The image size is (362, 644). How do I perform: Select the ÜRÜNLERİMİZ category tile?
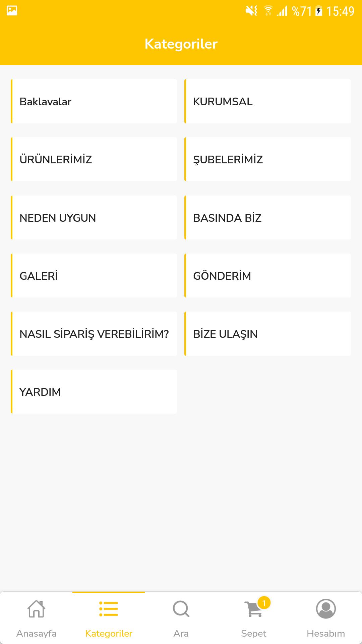pyautogui.click(x=94, y=159)
